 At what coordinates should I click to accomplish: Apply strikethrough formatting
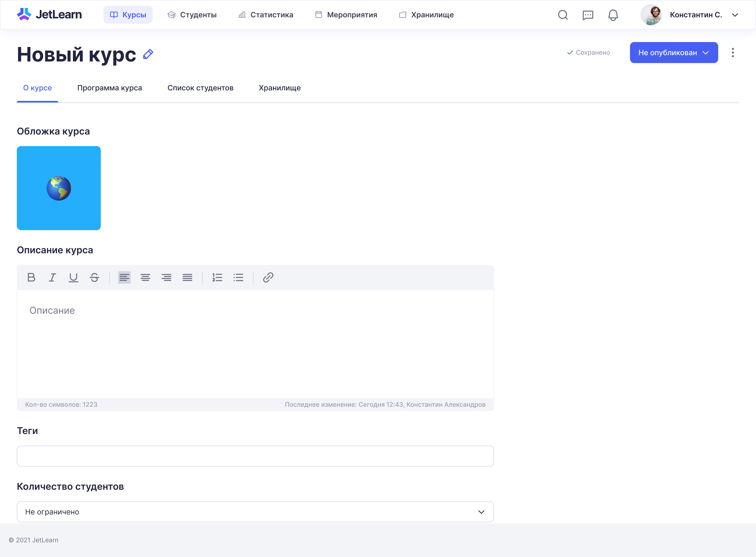(94, 277)
